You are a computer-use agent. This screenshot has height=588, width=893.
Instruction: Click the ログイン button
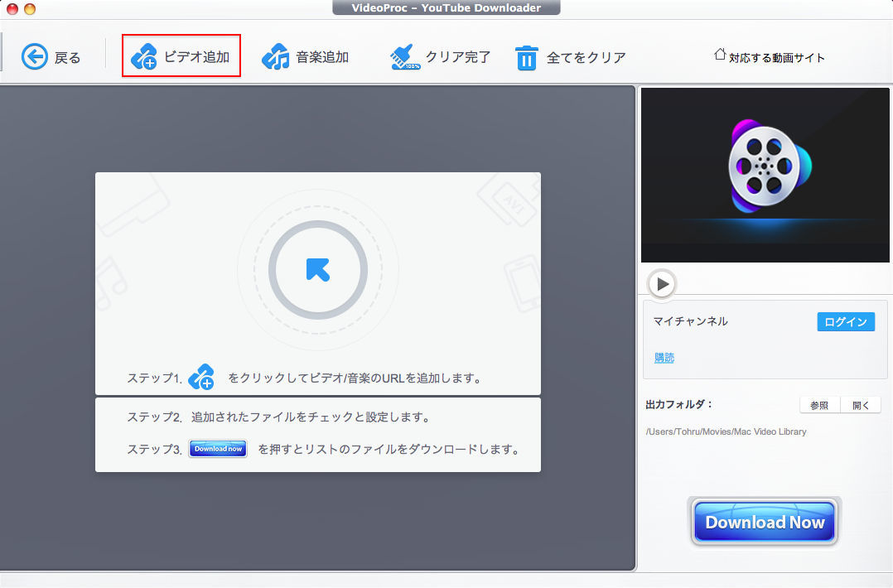point(846,321)
